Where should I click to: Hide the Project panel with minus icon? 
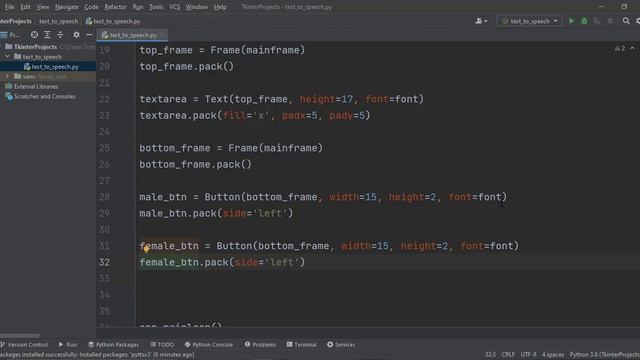tap(89, 35)
